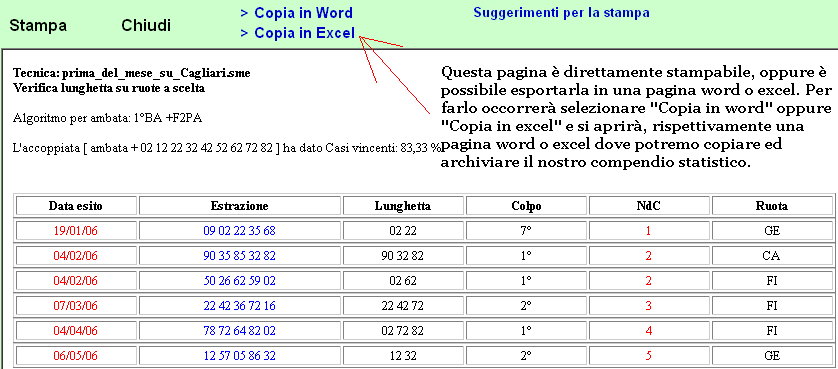Screen dimensions: 838x369
Task: Click the Chiudi button
Action: (146, 25)
